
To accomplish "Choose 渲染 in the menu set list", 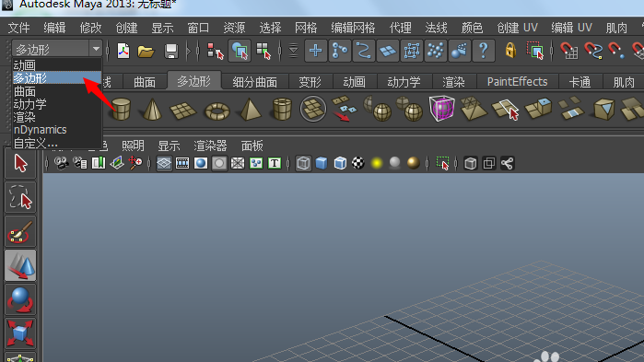I will [57, 117].
